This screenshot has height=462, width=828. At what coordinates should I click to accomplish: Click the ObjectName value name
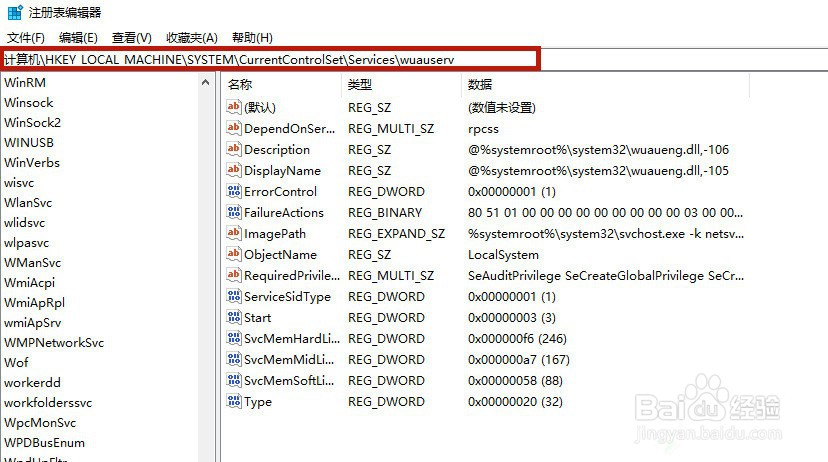coord(280,254)
